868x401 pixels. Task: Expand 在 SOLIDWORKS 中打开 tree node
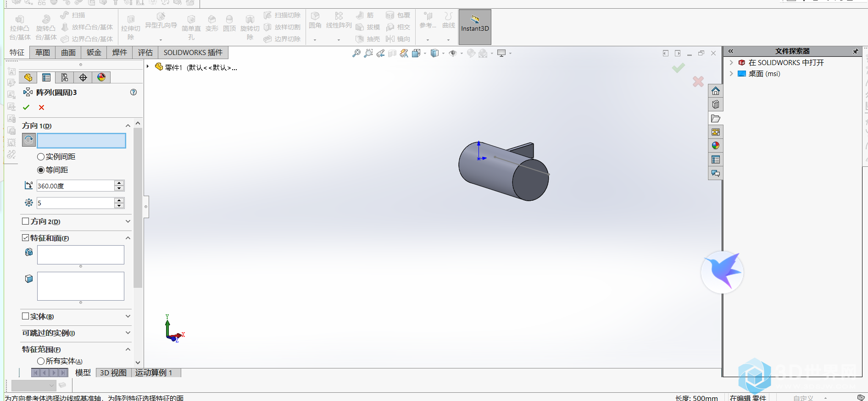coord(731,63)
